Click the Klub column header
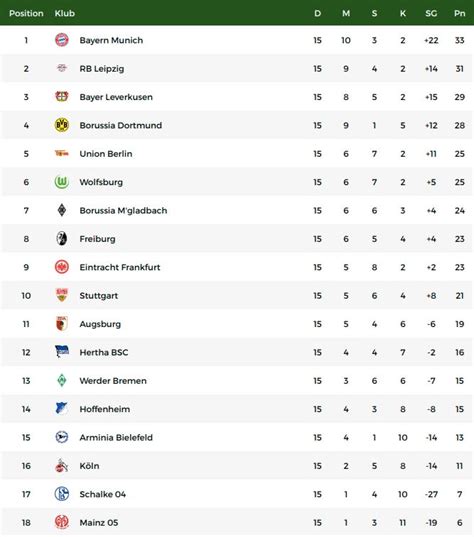The width and height of the screenshot is (474, 537). (x=65, y=13)
